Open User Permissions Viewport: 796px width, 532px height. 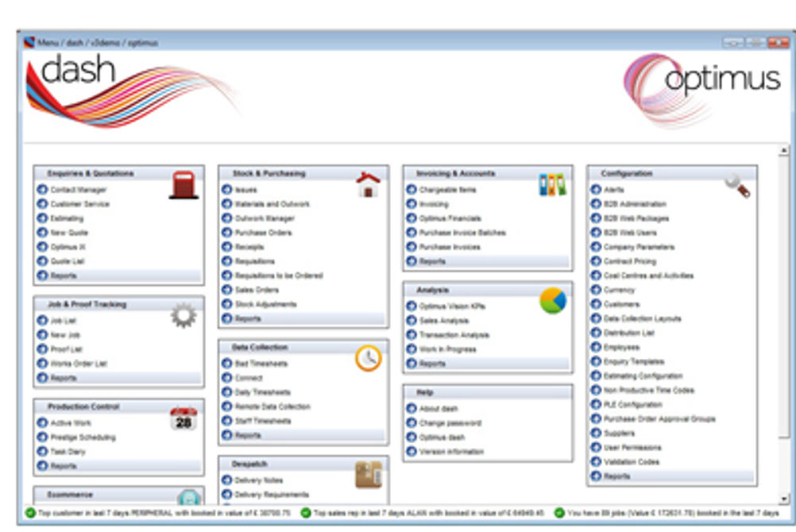pyautogui.click(x=632, y=448)
